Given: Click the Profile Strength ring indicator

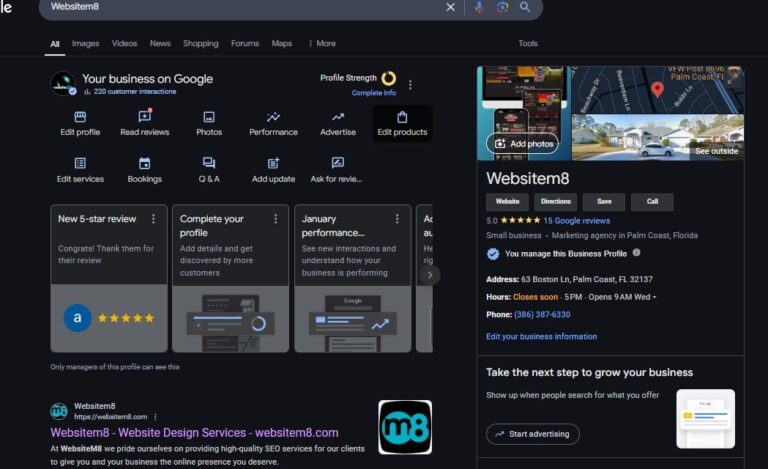Looking at the screenshot, I should pos(389,78).
